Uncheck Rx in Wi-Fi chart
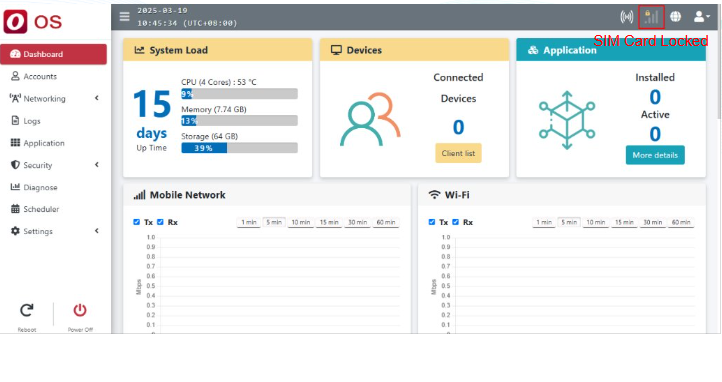Image resolution: width=722 pixels, height=382 pixels. (x=455, y=222)
